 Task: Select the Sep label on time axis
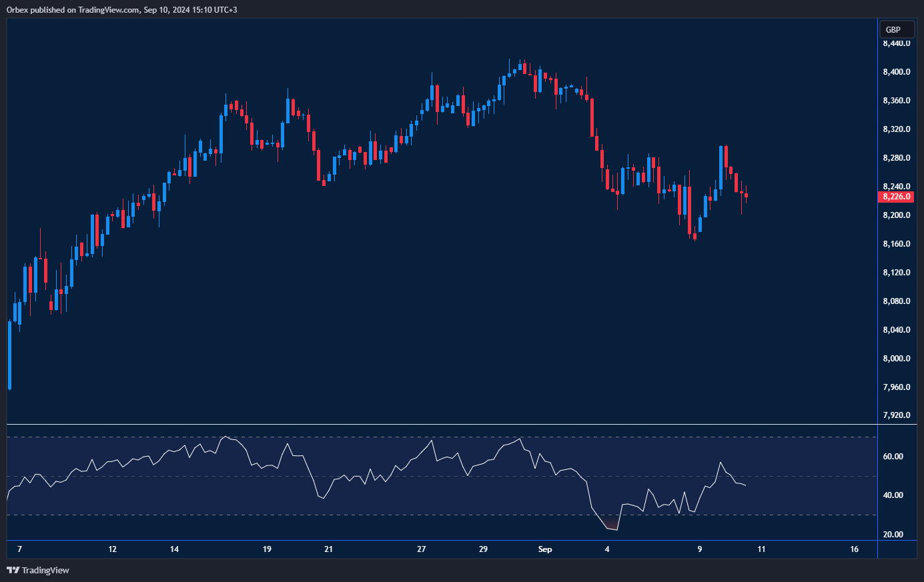click(x=545, y=549)
